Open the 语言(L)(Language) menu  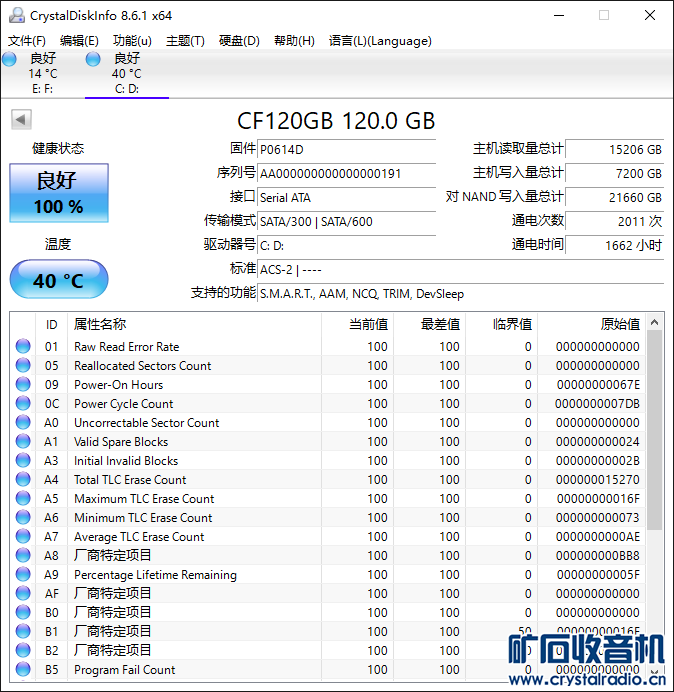click(380, 41)
